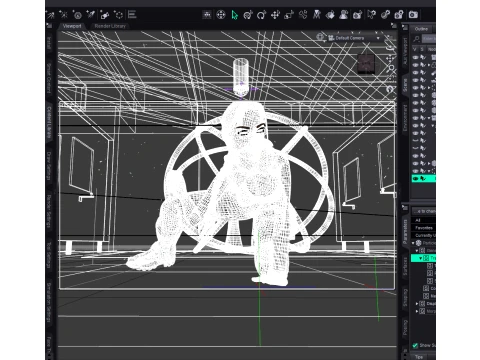The height and width of the screenshot is (360, 480).
Task: Open the Parameters pane options menu icon
Action: [405, 207]
